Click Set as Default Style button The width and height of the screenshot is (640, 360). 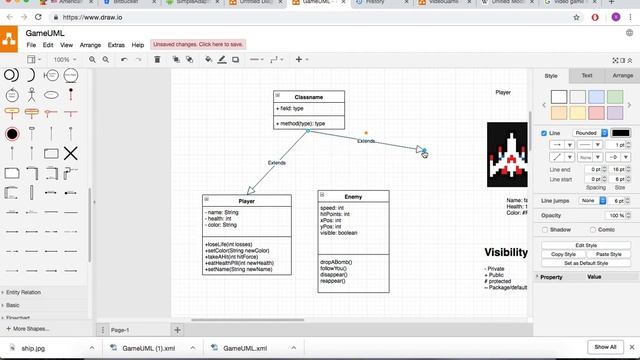(586, 263)
